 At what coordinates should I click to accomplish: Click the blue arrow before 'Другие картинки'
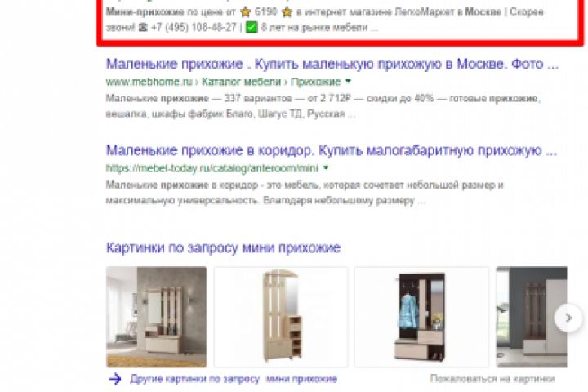click(115, 379)
